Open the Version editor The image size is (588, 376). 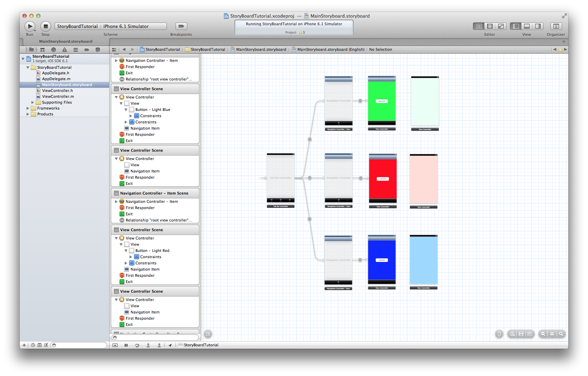(x=501, y=26)
